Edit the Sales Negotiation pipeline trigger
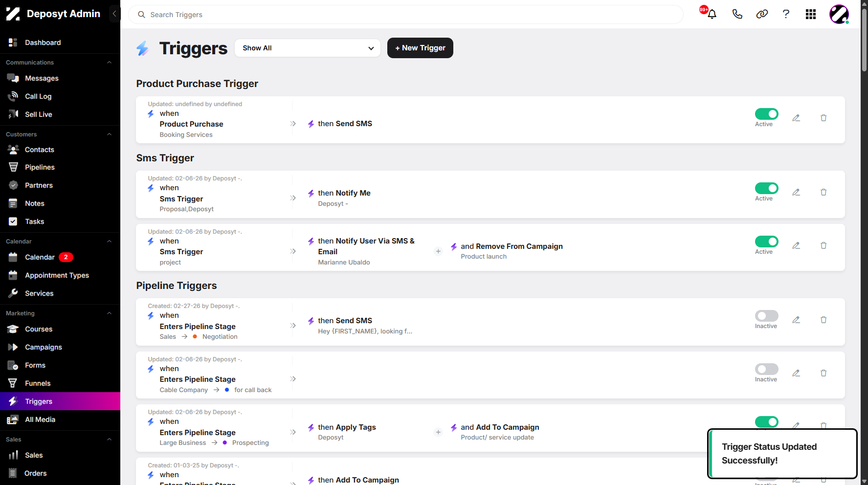Viewport: 868px width, 485px height. [x=796, y=320]
